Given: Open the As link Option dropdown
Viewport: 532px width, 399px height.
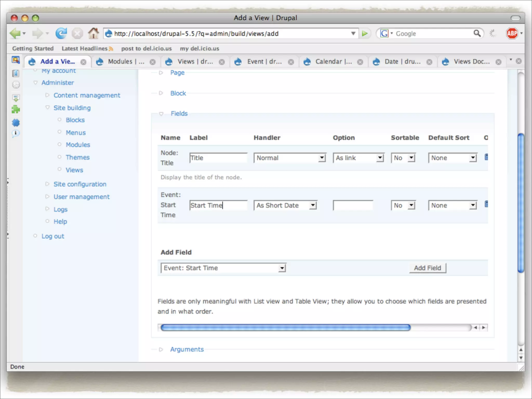Looking at the screenshot, I should (358, 158).
